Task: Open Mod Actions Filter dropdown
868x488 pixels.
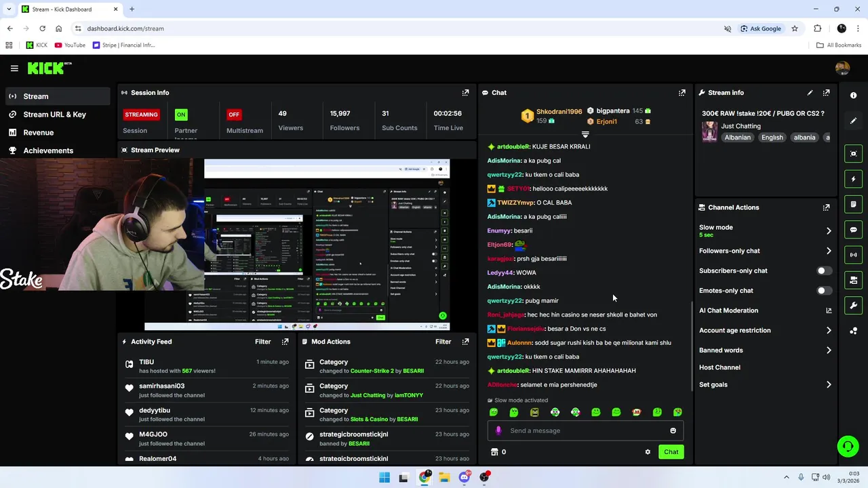Action: [443, 342]
